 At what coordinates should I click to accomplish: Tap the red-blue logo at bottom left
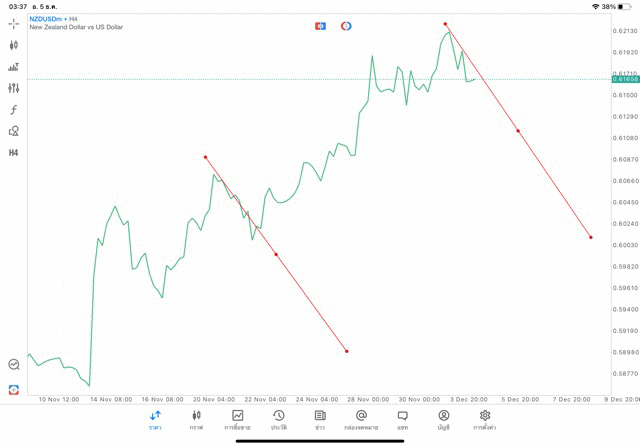point(13,389)
